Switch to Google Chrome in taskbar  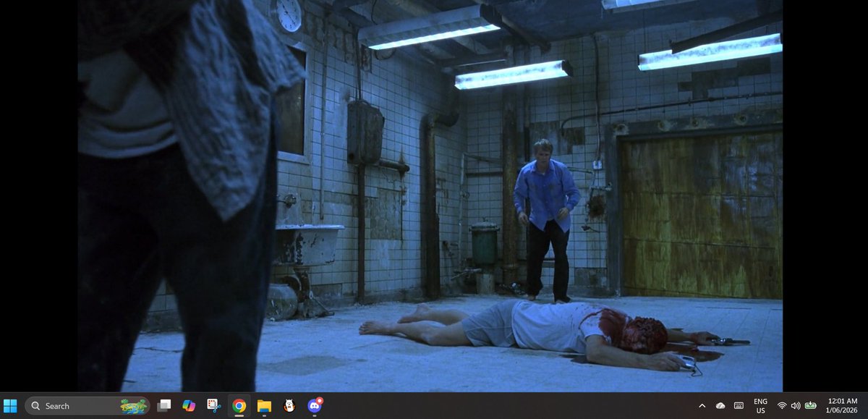tap(239, 406)
